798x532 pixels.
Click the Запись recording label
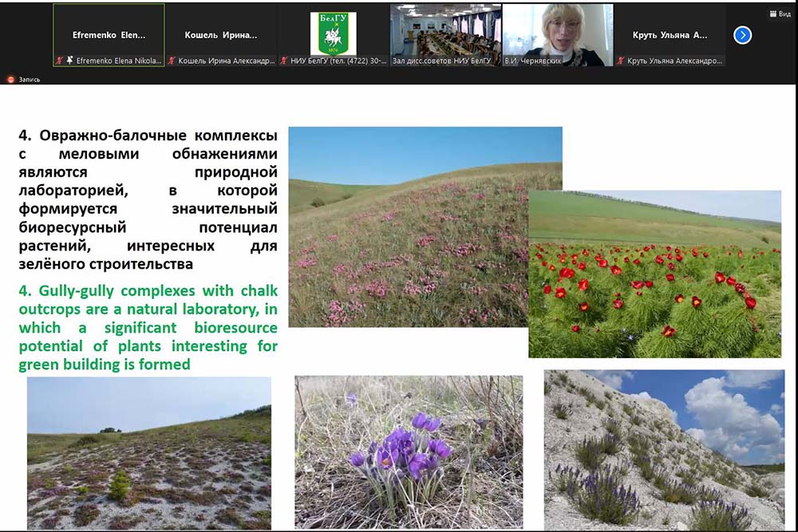click(x=30, y=79)
